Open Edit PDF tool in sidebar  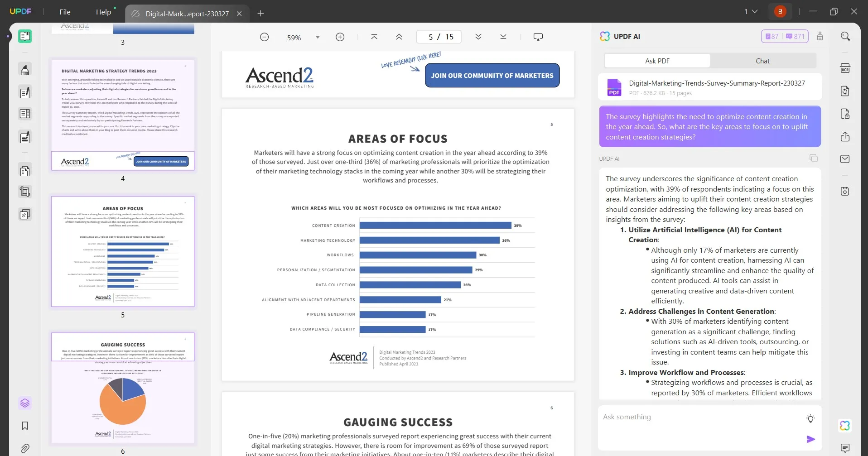point(25,92)
